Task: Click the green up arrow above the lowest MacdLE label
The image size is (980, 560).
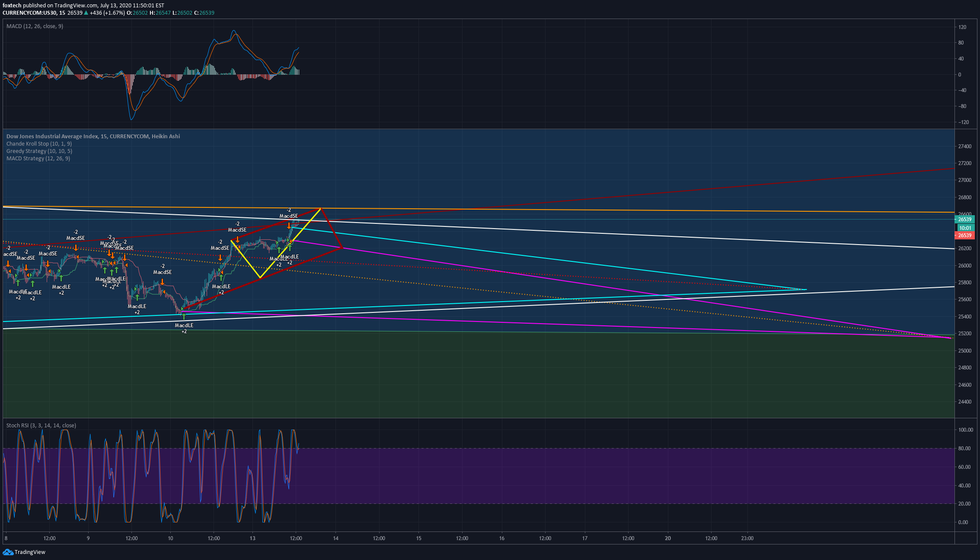Action: (x=184, y=317)
